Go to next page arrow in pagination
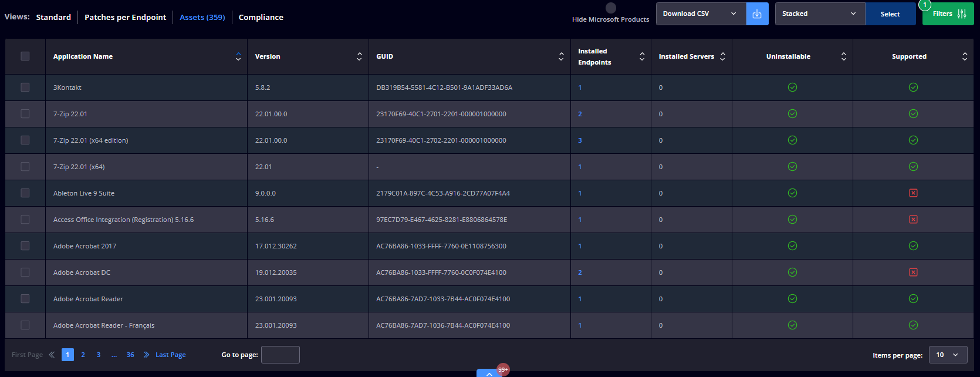Viewport: 980px width, 377px height. [146, 355]
